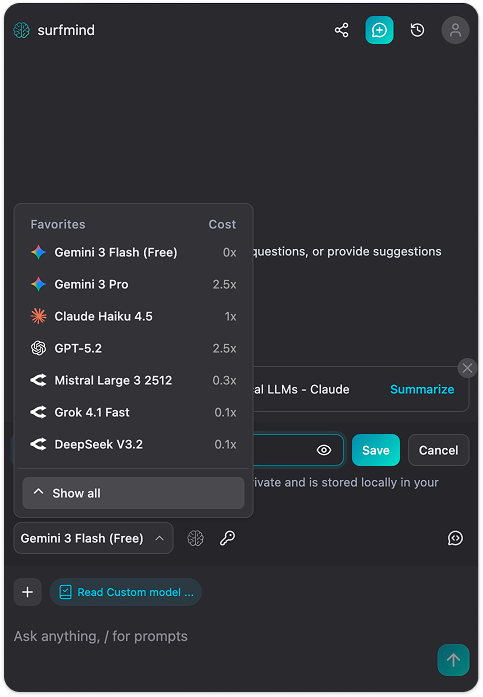The height and width of the screenshot is (697, 483).
Task: Click the 2.5x cost of GPT-5.2
Action: [224, 348]
